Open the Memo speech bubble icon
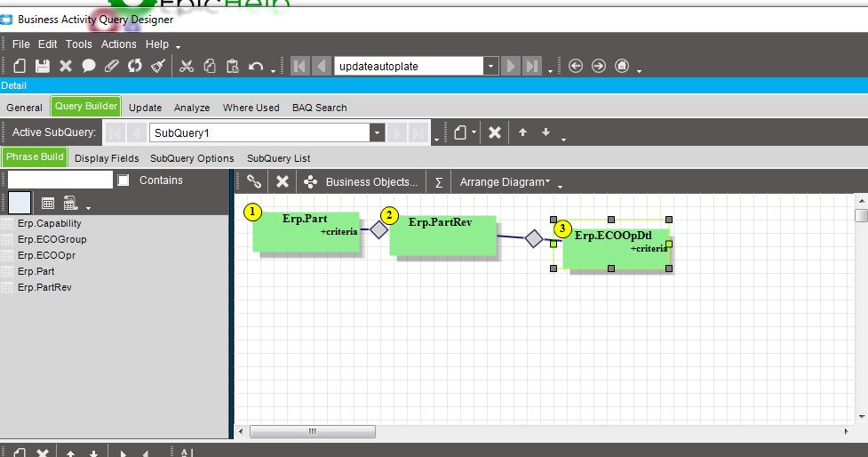The height and width of the screenshot is (457, 868). pyautogui.click(x=89, y=66)
